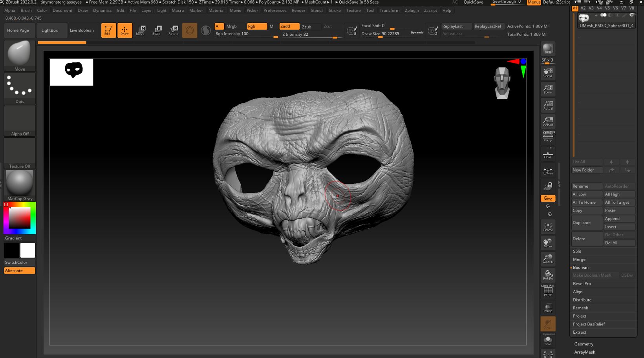Show the Floor grid icon
Viewport: 644px width, 358px height.
point(548,153)
